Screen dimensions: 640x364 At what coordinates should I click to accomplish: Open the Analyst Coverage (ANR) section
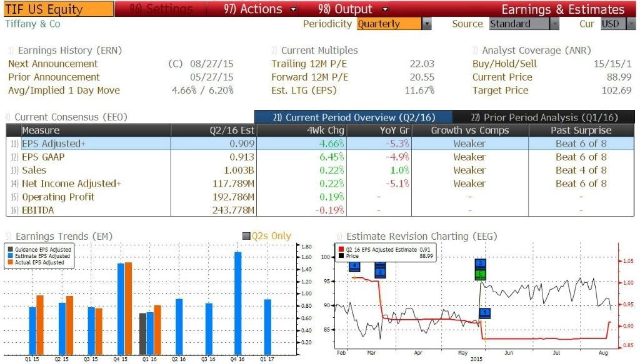(x=536, y=51)
